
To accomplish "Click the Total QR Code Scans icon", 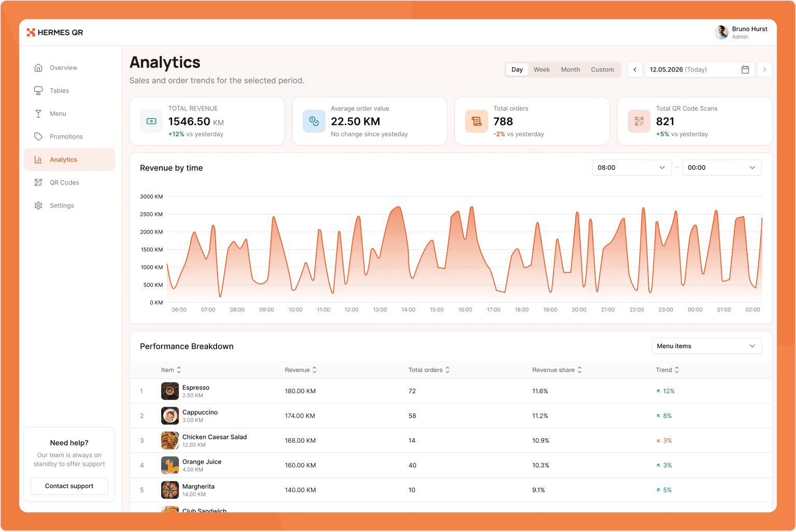I will [639, 121].
